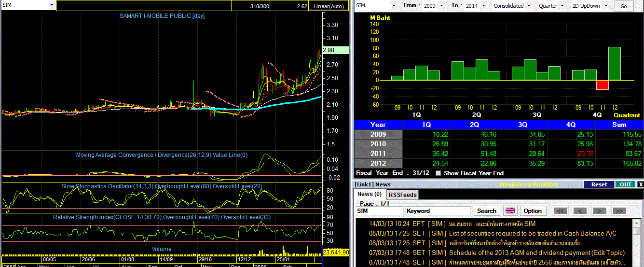This screenshot has width=644, height=267.
Task: Click the 2009 year row header
Action: pos(378,134)
